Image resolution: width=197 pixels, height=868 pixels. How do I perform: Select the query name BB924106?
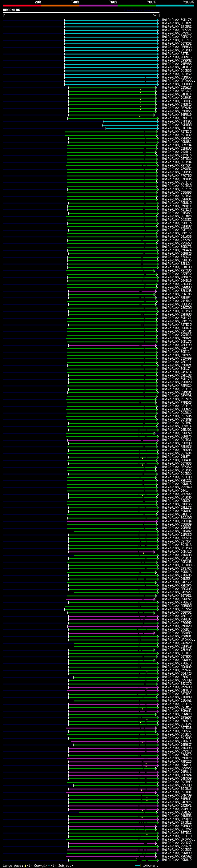[x=11, y=10]
